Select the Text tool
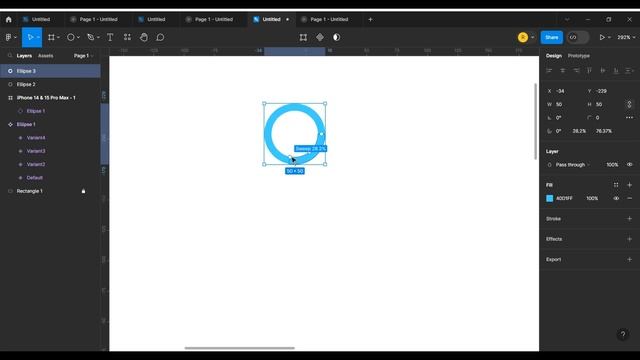 (110, 37)
